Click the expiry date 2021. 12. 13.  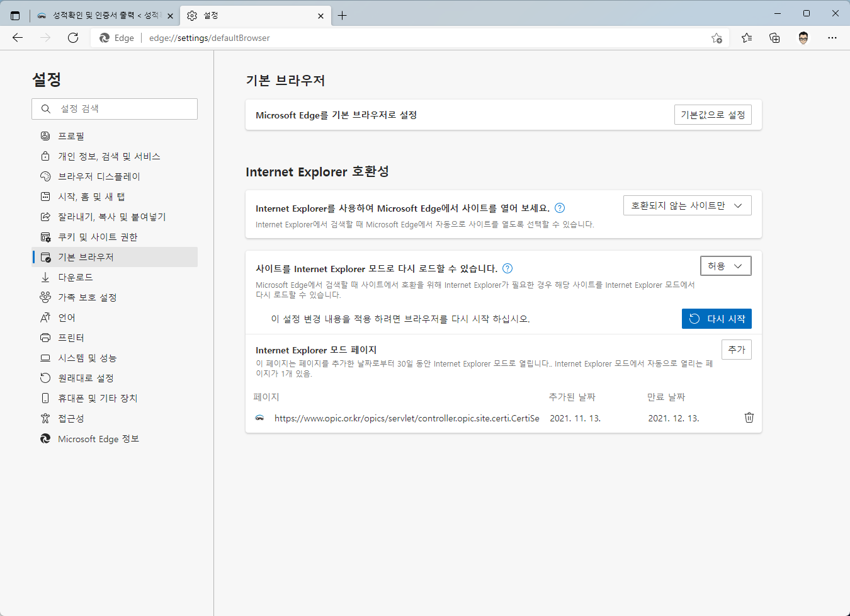click(x=674, y=418)
